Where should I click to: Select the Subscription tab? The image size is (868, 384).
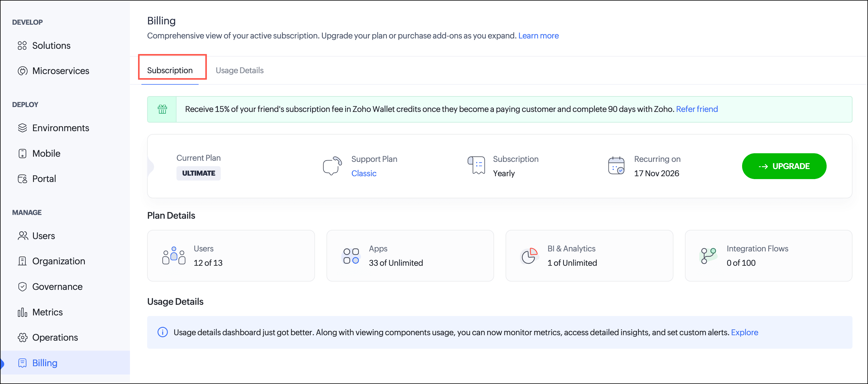(x=170, y=70)
